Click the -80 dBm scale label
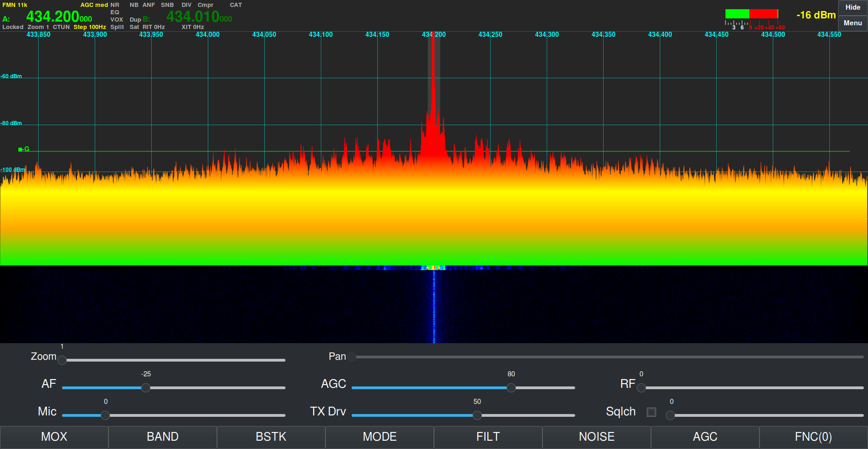The height and width of the screenshot is (449, 868). pyautogui.click(x=11, y=123)
